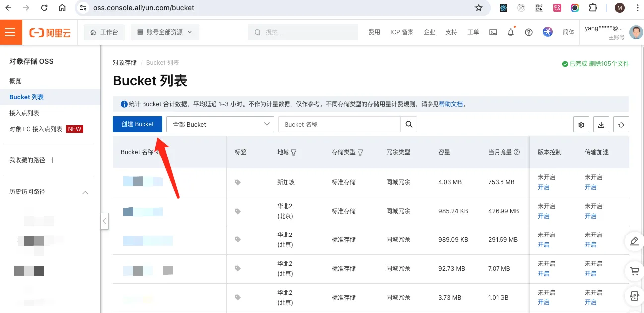Click the download export icon
This screenshot has width=644, height=313.
(601, 125)
